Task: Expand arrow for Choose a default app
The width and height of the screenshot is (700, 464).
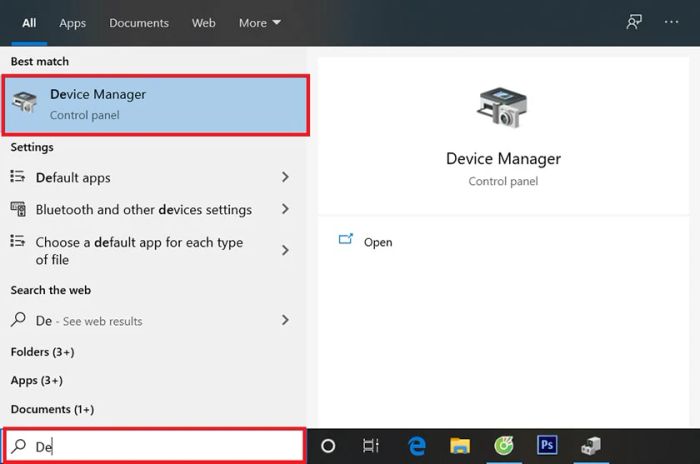Action: pos(285,250)
